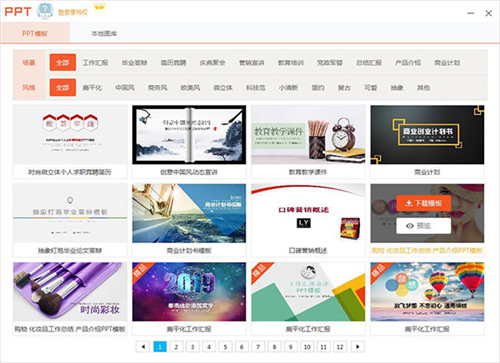Viewport: 500px width, 363px height.
Task: Open the Chinese ink painting template thumbnail
Action: pyautogui.click(x=189, y=135)
